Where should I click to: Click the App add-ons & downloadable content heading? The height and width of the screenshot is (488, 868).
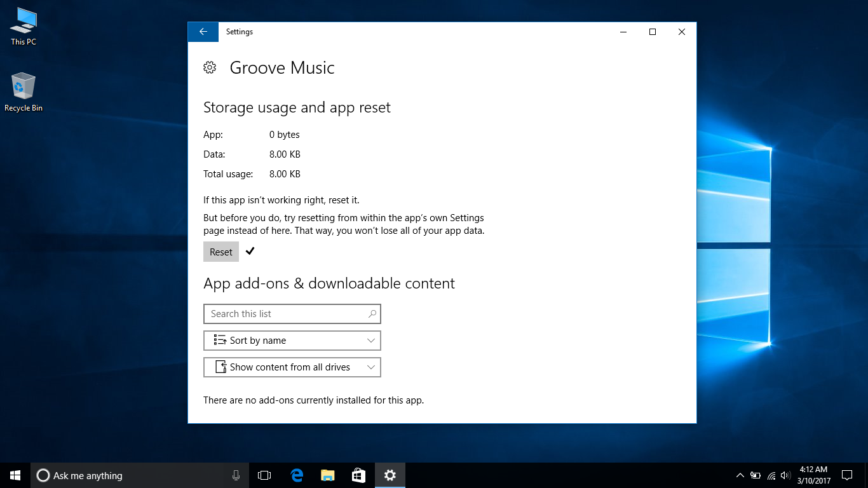(x=329, y=283)
